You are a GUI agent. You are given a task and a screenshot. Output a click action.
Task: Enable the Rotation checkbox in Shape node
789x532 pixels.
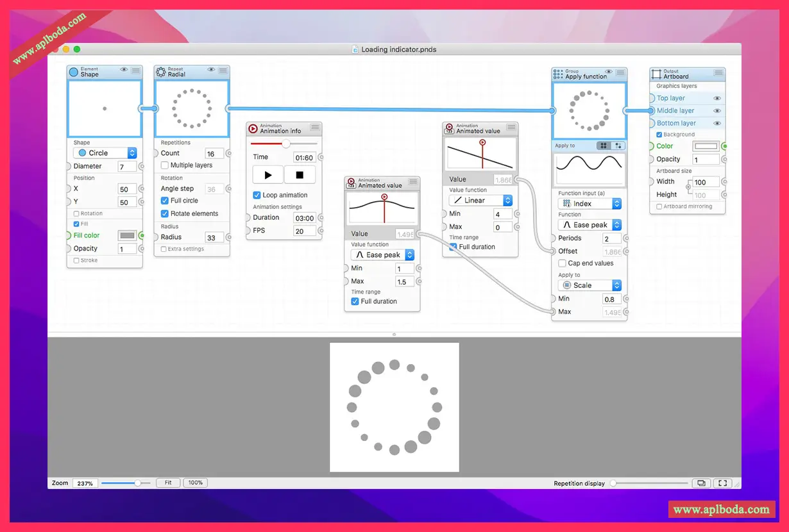(76, 213)
